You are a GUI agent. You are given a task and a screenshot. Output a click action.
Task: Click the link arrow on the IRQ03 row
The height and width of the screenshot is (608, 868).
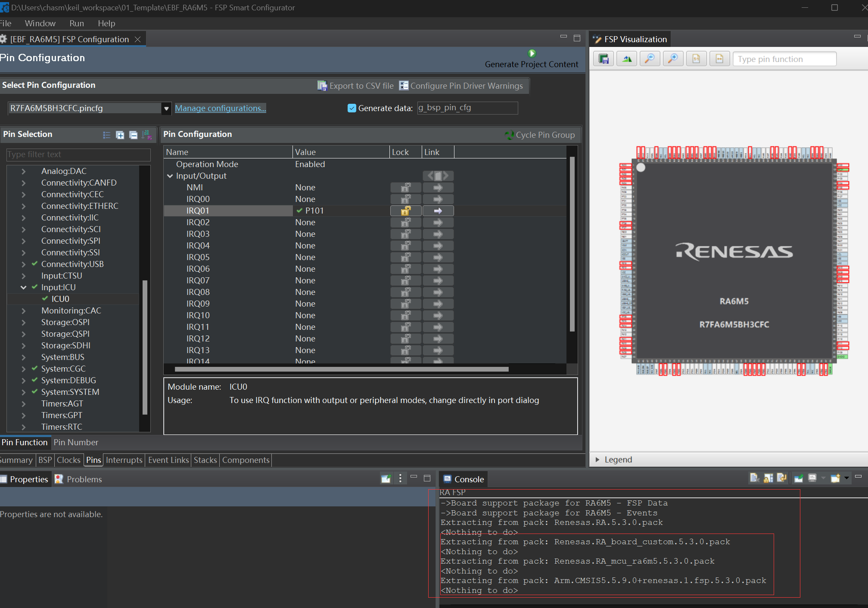coord(438,234)
